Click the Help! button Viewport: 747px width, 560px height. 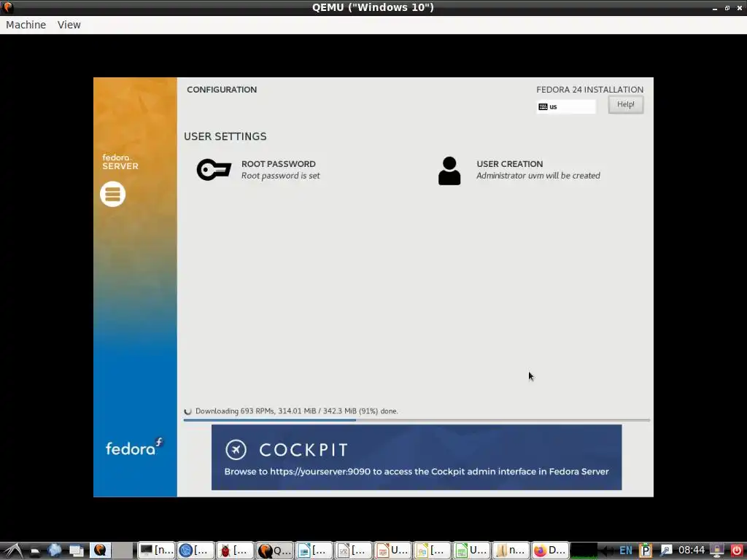pos(625,104)
